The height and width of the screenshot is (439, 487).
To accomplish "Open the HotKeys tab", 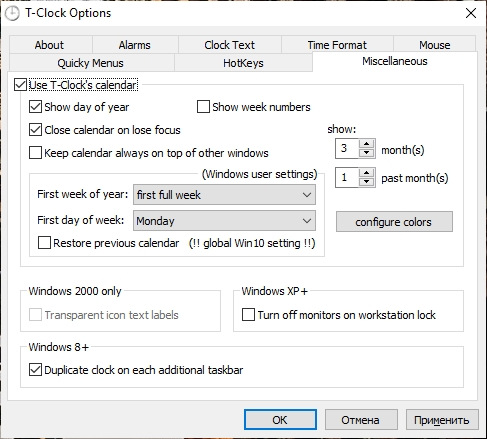I will click(243, 63).
